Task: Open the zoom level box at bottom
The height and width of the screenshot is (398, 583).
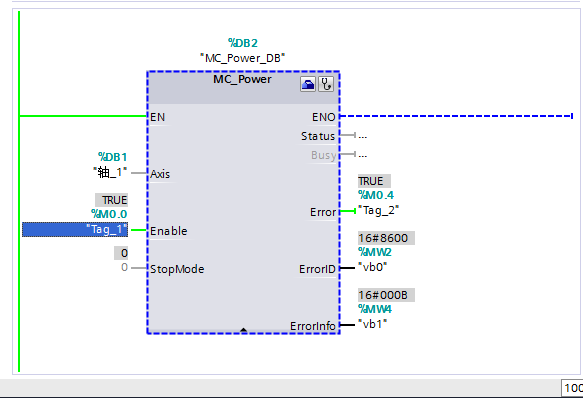Action: 572,388
